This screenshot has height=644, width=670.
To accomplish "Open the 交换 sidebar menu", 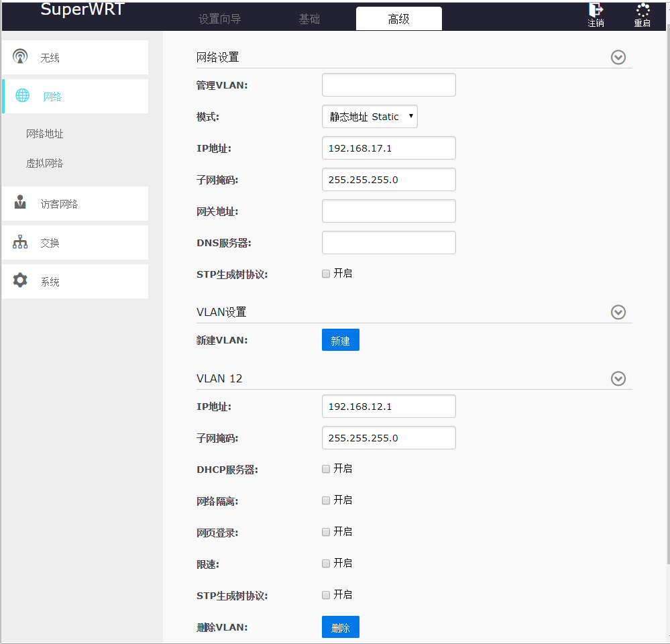I will click(75, 242).
